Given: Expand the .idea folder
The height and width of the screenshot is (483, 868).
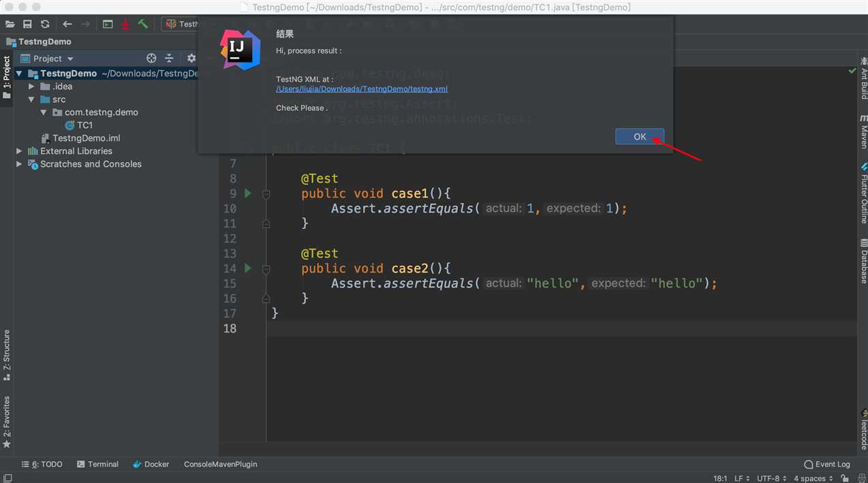Looking at the screenshot, I should pos(31,87).
